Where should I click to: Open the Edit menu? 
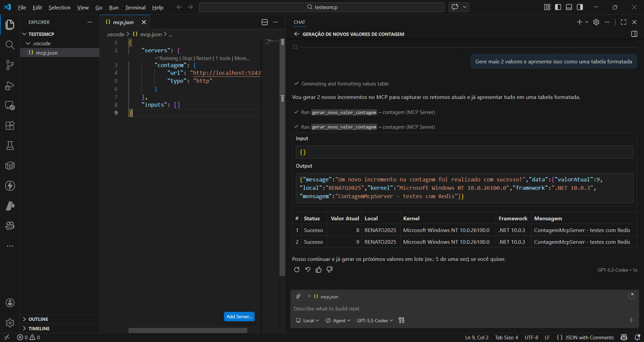[37, 7]
